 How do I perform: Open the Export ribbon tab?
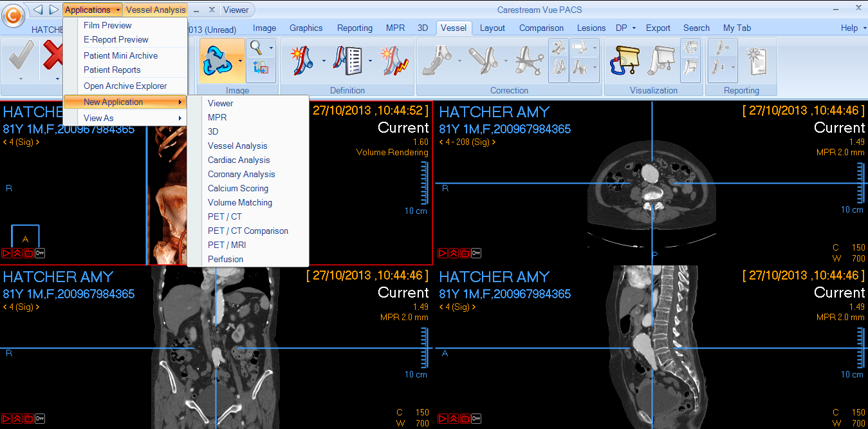click(x=658, y=28)
